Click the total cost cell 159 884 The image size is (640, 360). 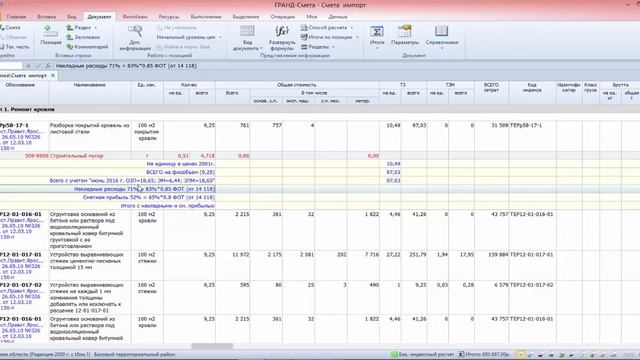(498, 254)
